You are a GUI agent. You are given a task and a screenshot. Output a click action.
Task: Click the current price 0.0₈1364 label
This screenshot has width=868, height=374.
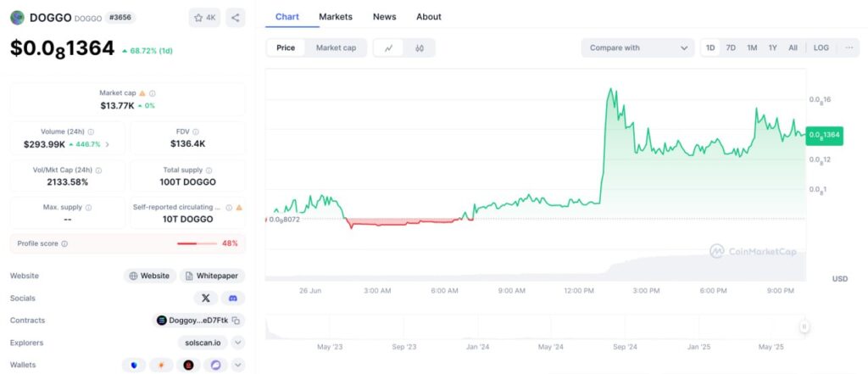pos(824,135)
